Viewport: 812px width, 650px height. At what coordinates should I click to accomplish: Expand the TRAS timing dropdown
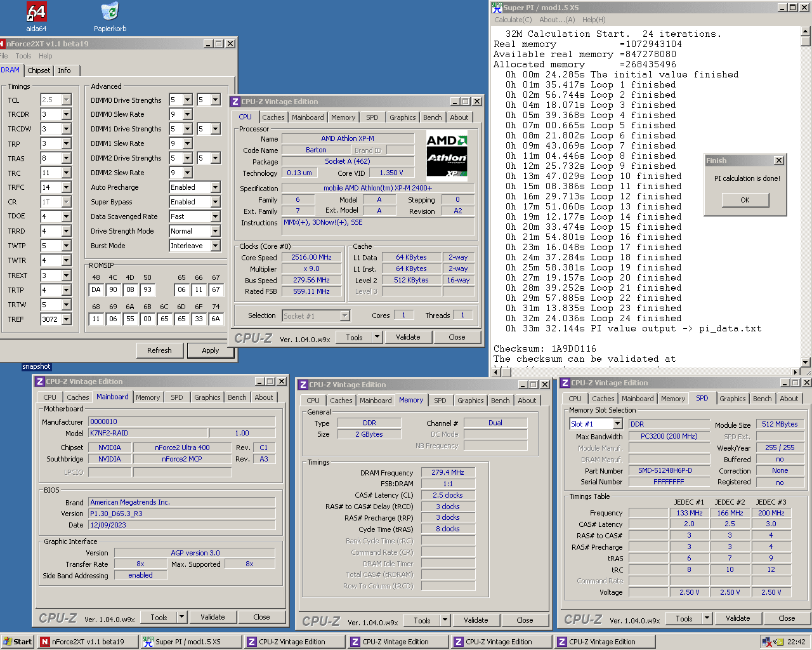click(x=66, y=158)
